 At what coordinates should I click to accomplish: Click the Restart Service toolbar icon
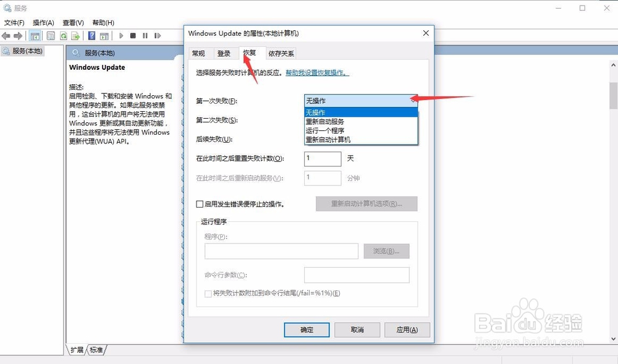click(x=158, y=36)
